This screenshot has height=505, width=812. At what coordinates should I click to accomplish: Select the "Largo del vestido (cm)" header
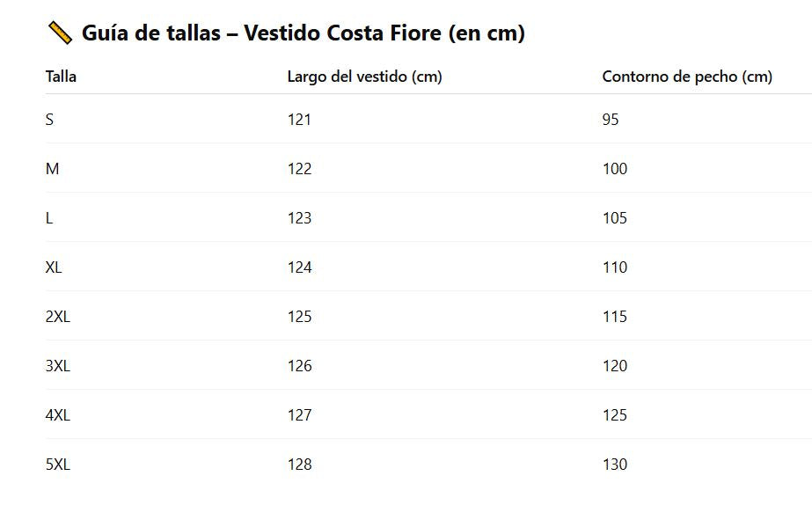pyautogui.click(x=364, y=77)
